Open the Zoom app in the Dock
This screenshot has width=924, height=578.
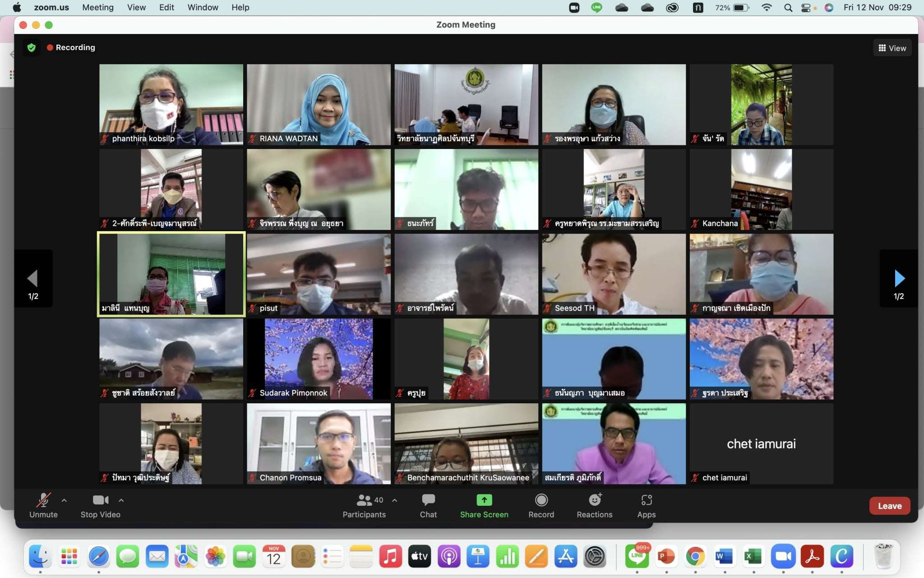tap(783, 556)
